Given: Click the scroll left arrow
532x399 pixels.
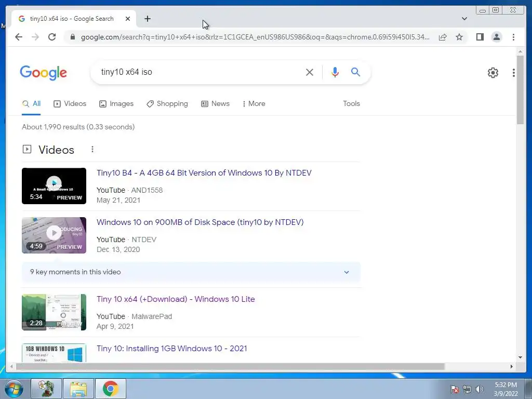Looking at the screenshot, I should pyautogui.click(x=11, y=366).
